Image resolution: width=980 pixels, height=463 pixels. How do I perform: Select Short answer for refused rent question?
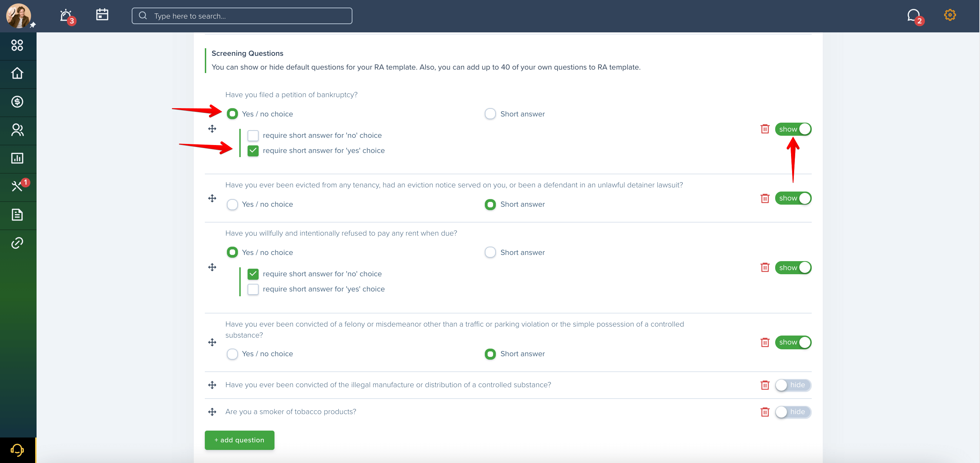pyautogui.click(x=490, y=253)
